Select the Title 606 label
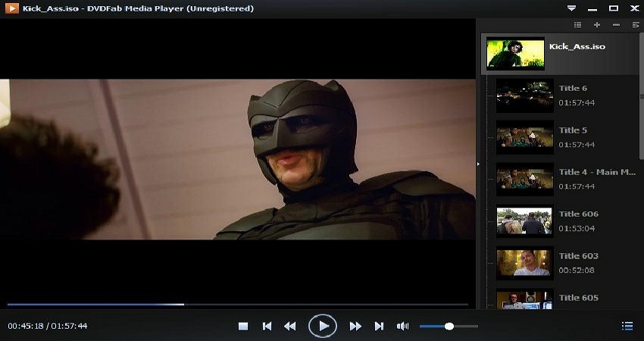This screenshot has height=341, width=644. tap(579, 214)
